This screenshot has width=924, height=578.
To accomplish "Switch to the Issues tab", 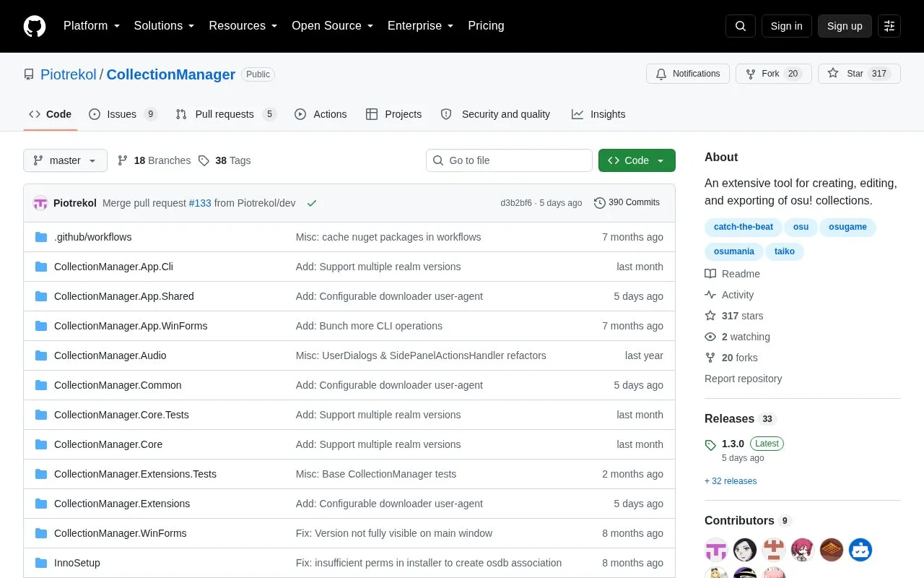I will pos(123,114).
